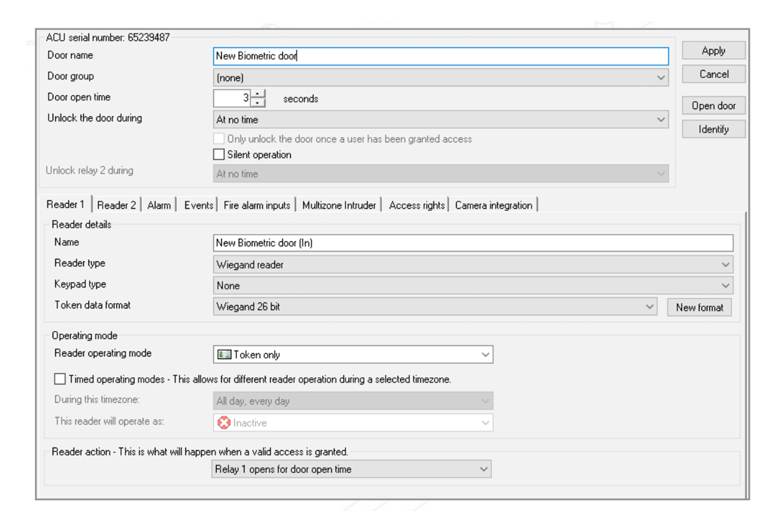The width and height of the screenshot is (784, 532).
Task: Click the 'seconds' unit label
Action: tap(300, 99)
